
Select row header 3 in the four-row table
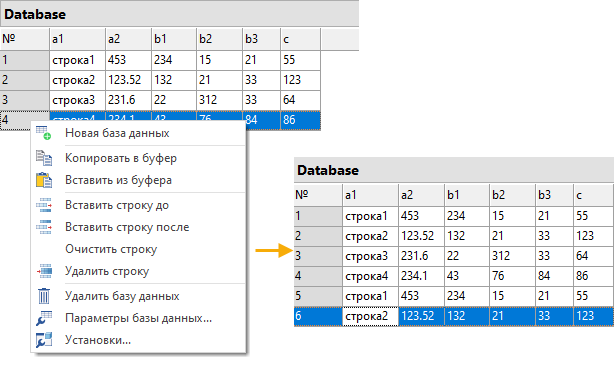[x=25, y=100]
